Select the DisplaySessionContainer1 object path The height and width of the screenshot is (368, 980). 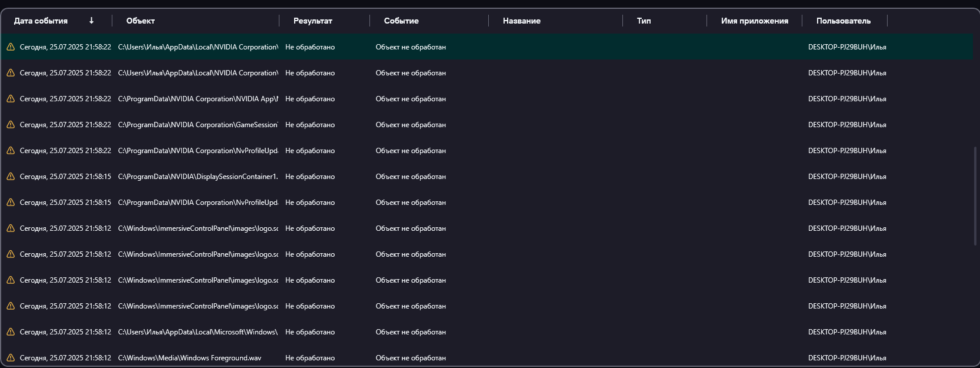[198, 177]
